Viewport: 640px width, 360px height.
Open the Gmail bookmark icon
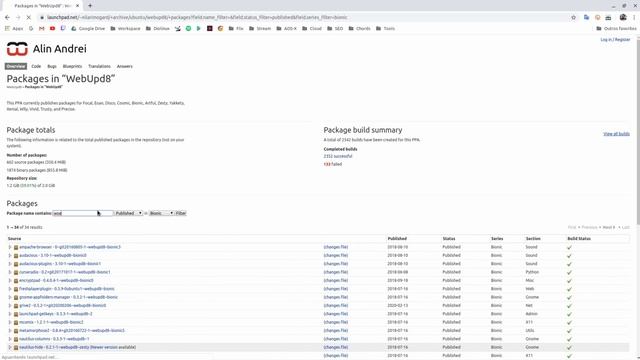click(42, 29)
